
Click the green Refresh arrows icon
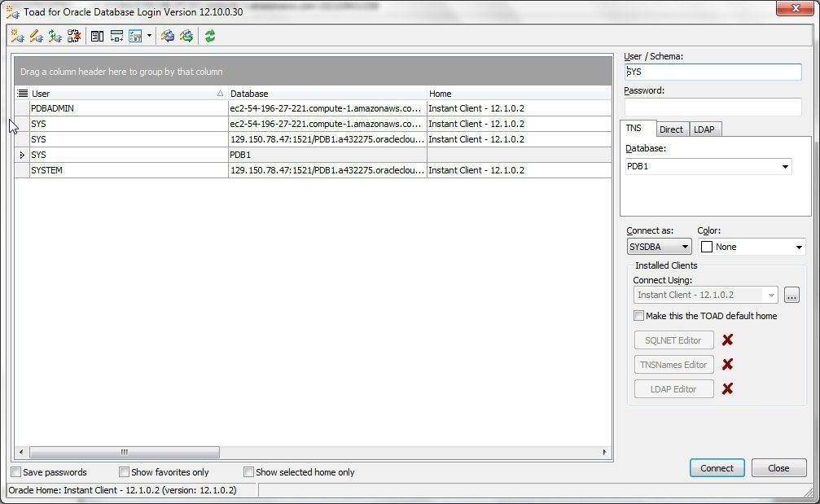click(210, 36)
